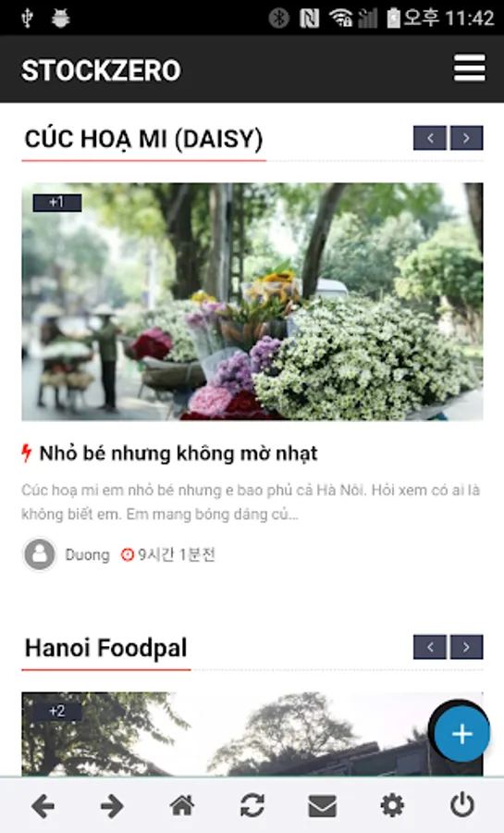Tap the power icon to exit
504x833 pixels.
click(x=462, y=804)
